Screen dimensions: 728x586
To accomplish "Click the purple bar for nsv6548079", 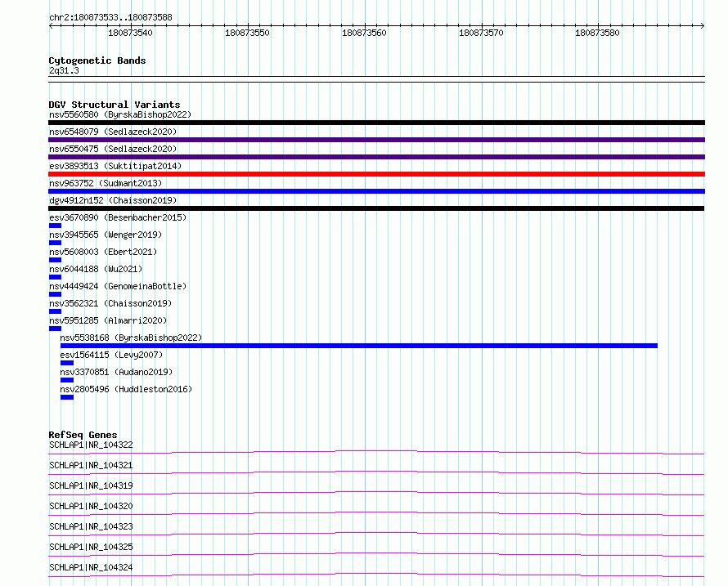I will [376, 140].
